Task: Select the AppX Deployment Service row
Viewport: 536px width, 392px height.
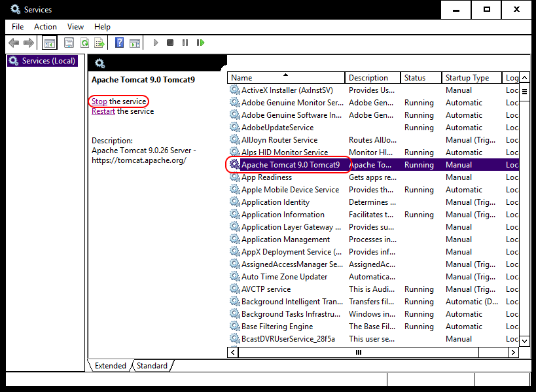Action: tap(374, 252)
